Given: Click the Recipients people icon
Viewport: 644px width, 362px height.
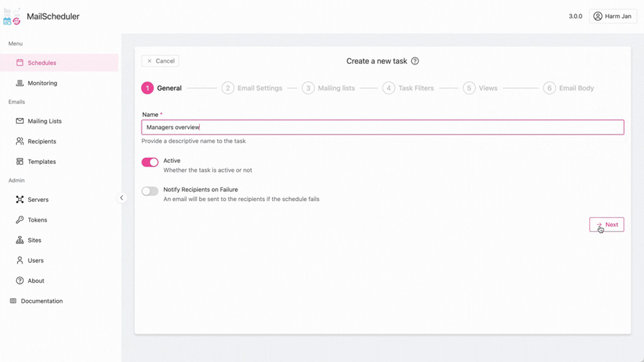Looking at the screenshot, I should pos(19,141).
